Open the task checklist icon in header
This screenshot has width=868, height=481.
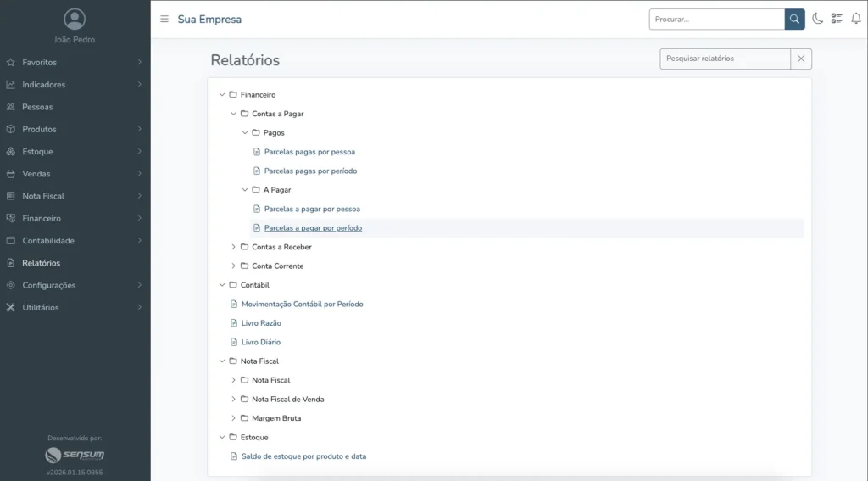click(x=837, y=19)
